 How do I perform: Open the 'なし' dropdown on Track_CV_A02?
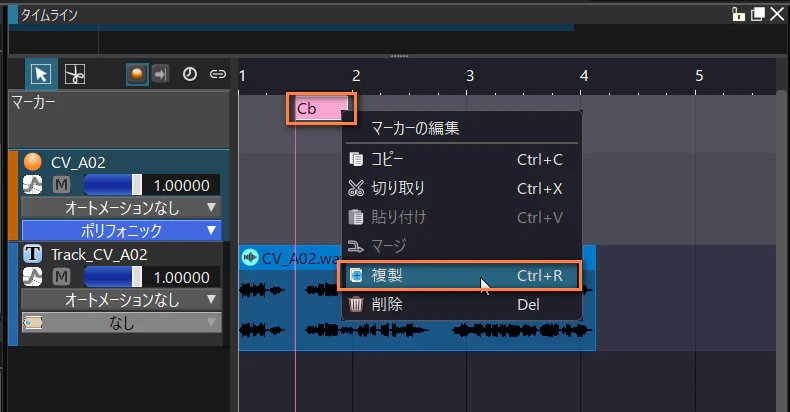121,322
